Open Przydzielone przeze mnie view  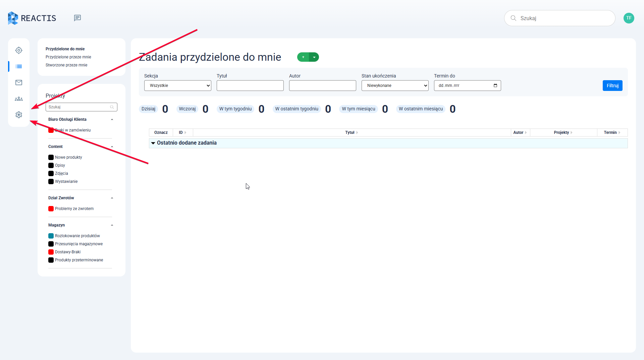pyautogui.click(x=68, y=57)
